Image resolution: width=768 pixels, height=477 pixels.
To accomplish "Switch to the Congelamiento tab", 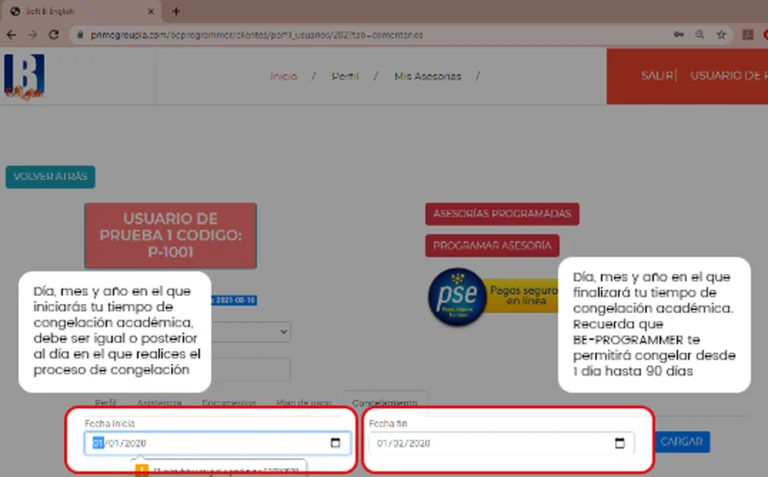I will coord(384,402).
